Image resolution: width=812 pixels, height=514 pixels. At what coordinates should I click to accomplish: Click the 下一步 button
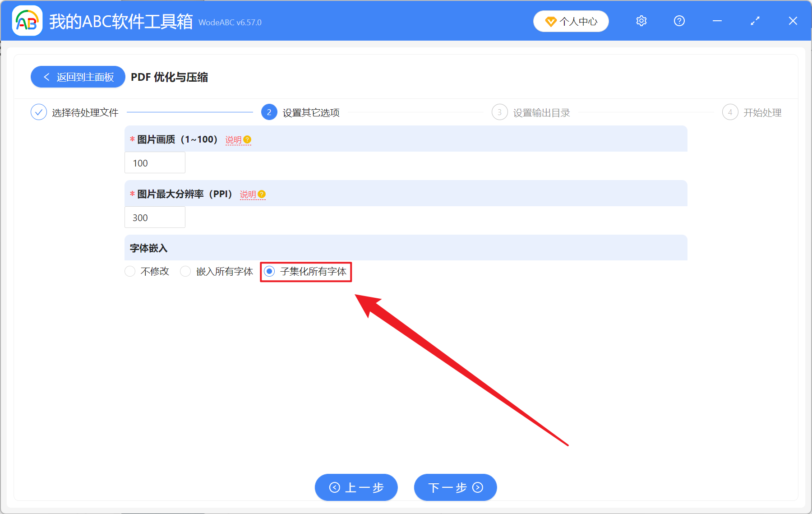455,488
